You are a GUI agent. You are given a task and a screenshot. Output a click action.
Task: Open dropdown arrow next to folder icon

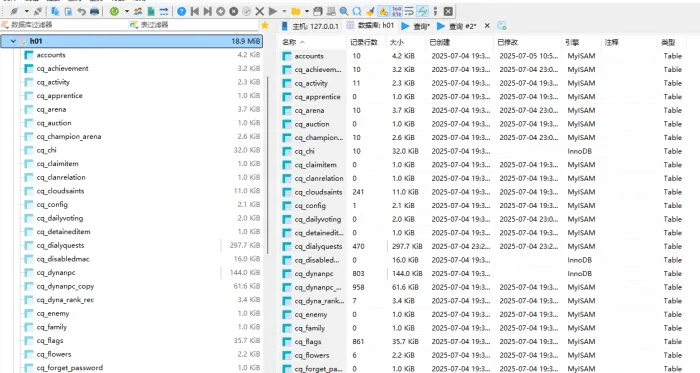pyautogui.click(x=307, y=11)
